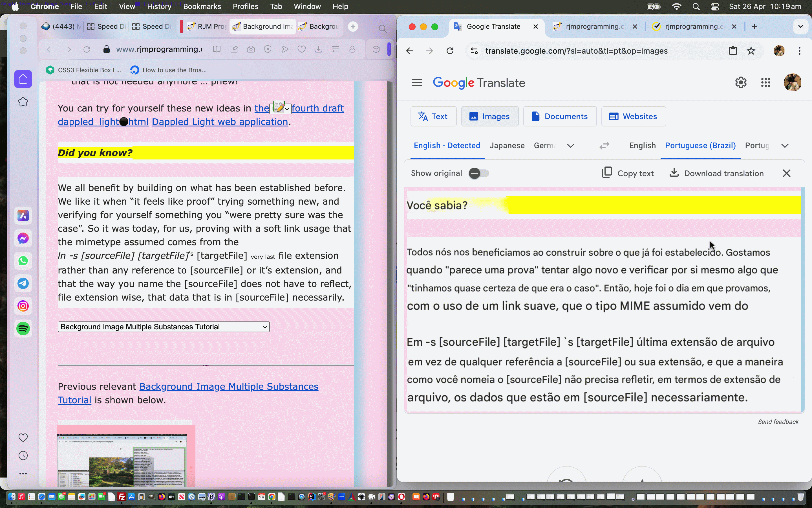Open Opera search tabs magnifier

pos(383,29)
